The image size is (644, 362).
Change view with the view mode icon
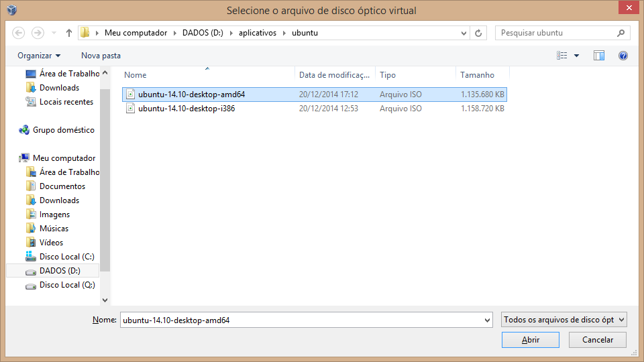pos(562,56)
